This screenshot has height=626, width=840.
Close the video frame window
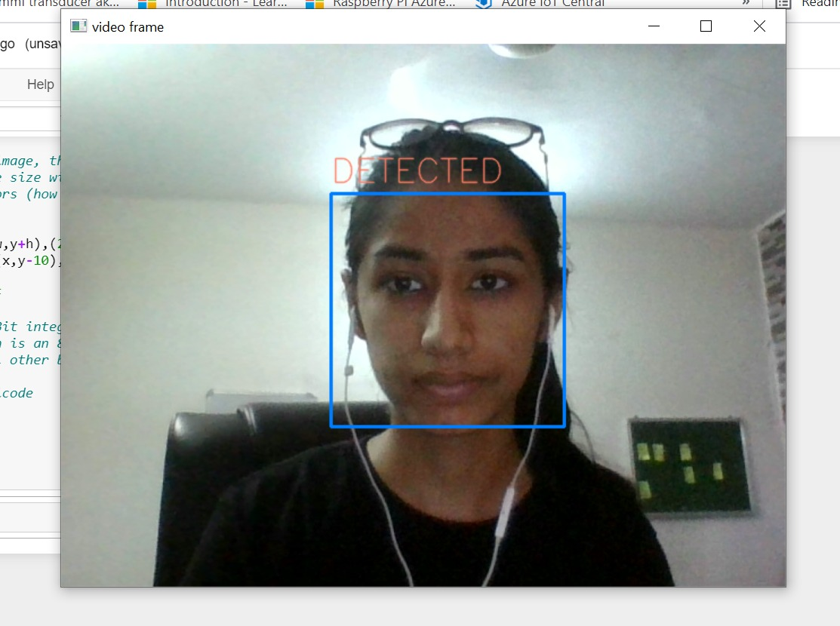tap(759, 26)
